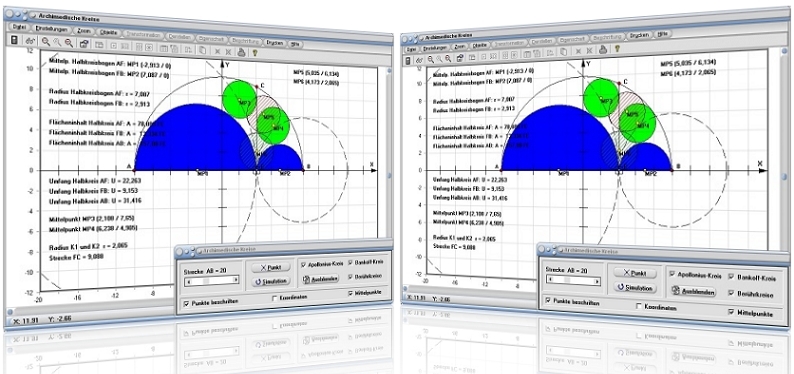
Task: Click the stamp icon in left window toolbar
Action: point(241,52)
